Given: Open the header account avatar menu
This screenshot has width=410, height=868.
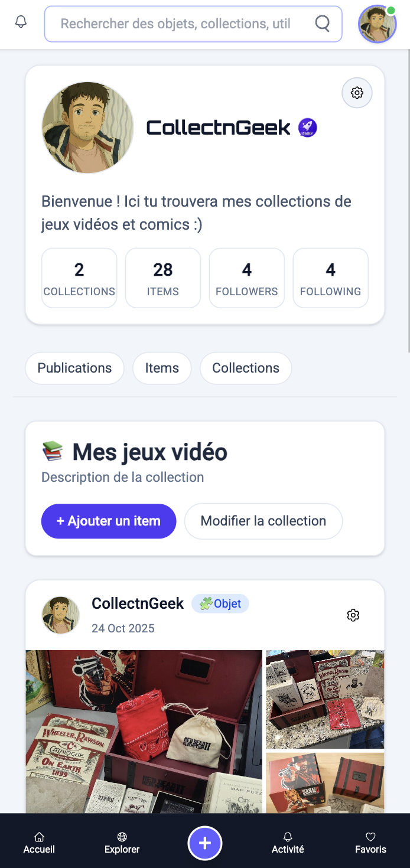Looking at the screenshot, I should pyautogui.click(x=377, y=24).
